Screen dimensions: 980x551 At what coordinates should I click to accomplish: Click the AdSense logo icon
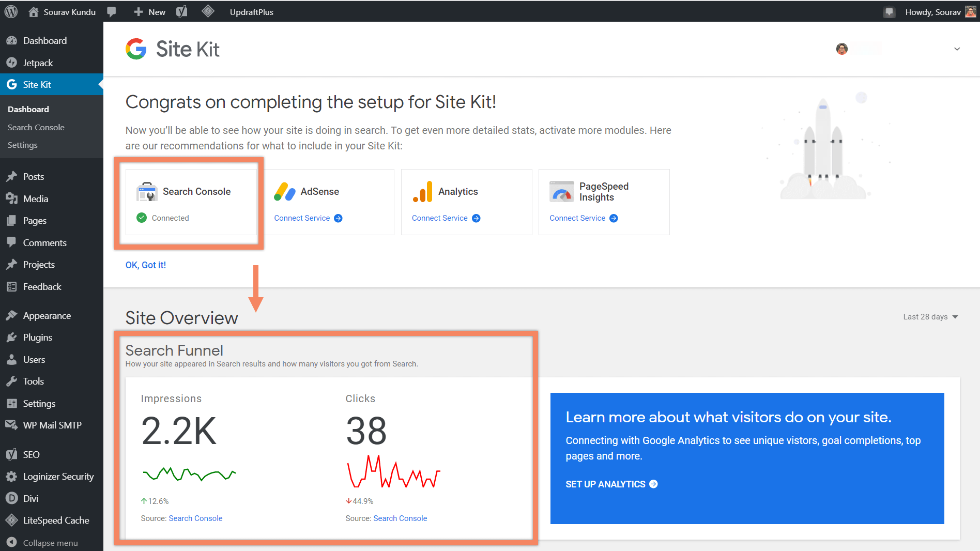click(285, 192)
